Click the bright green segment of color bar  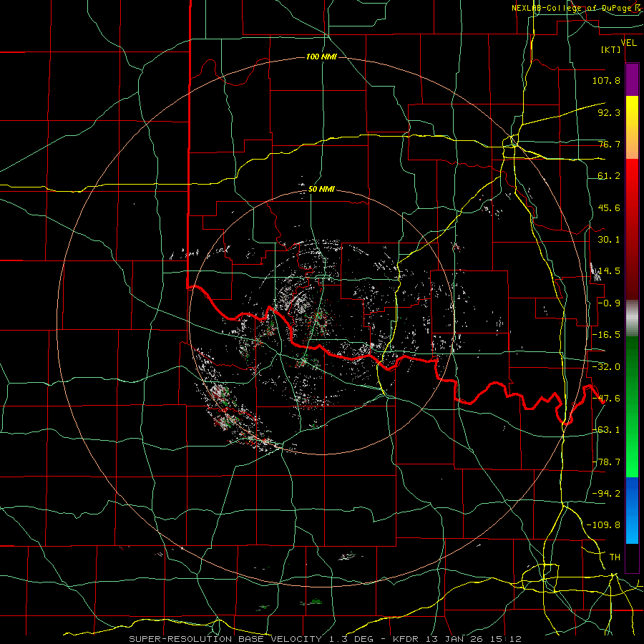[632, 406]
